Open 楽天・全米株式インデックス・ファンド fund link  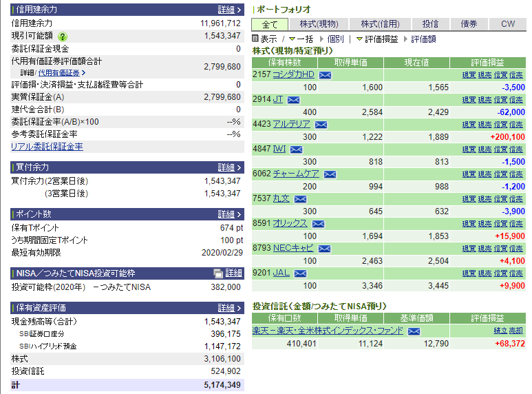point(328,331)
